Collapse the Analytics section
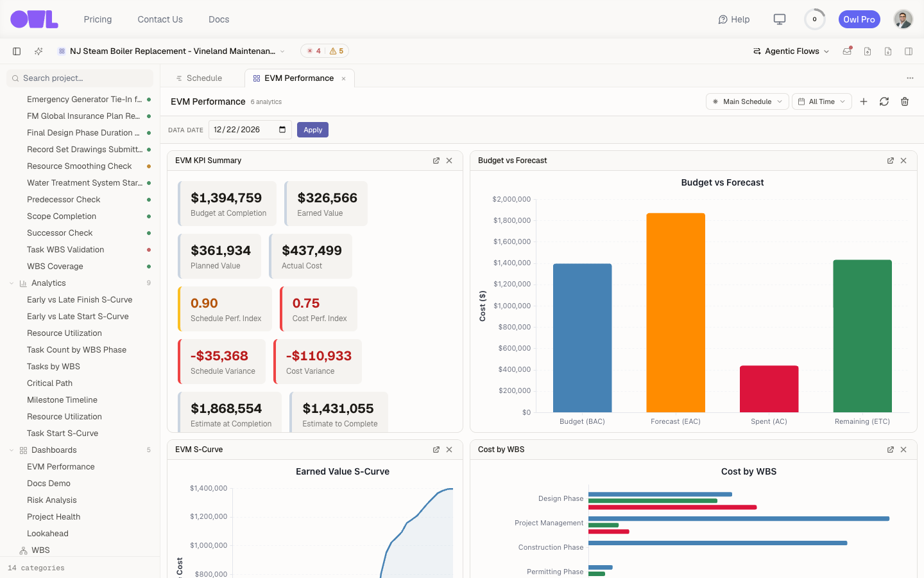 coord(12,283)
